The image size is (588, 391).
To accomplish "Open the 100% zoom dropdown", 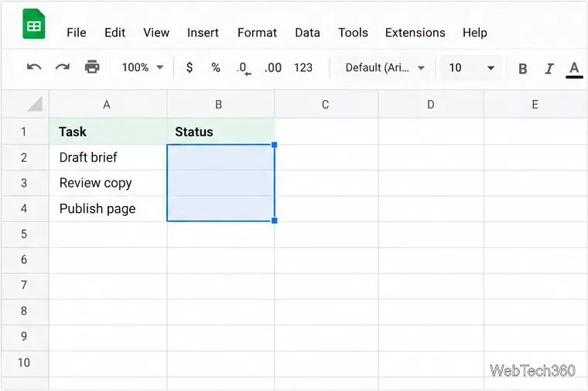I will click(142, 67).
